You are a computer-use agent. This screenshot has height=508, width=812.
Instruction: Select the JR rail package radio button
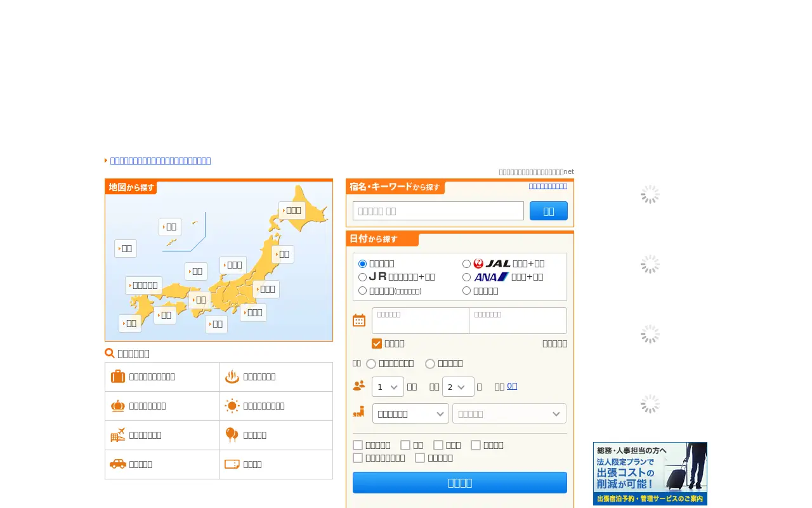pyautogui.click(x=363, y=277)
